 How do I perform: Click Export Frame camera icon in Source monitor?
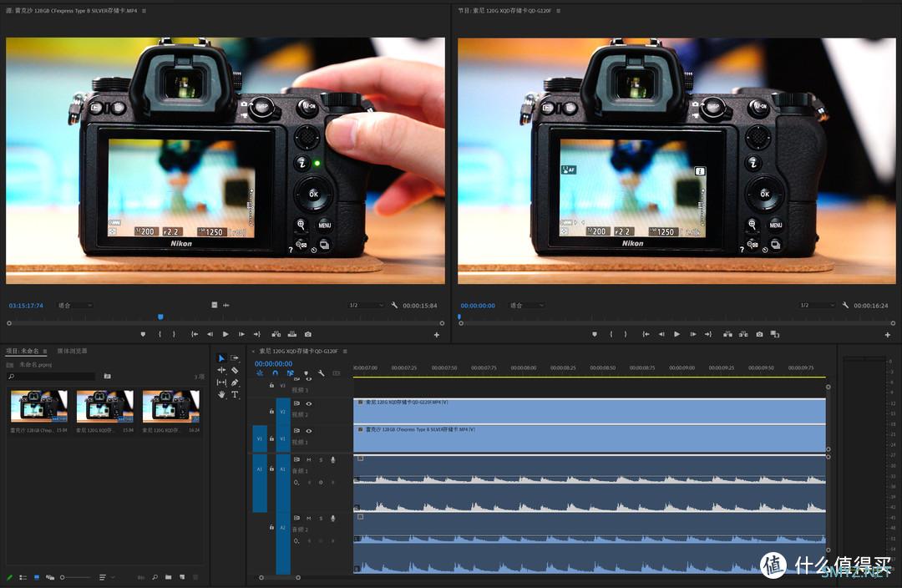pos(307,334)
